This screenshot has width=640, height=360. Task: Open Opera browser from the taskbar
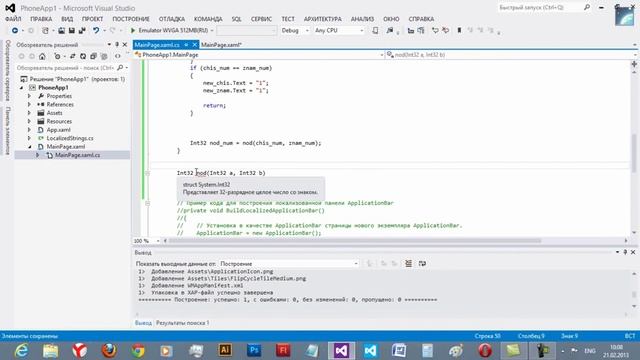pos(484,351)
